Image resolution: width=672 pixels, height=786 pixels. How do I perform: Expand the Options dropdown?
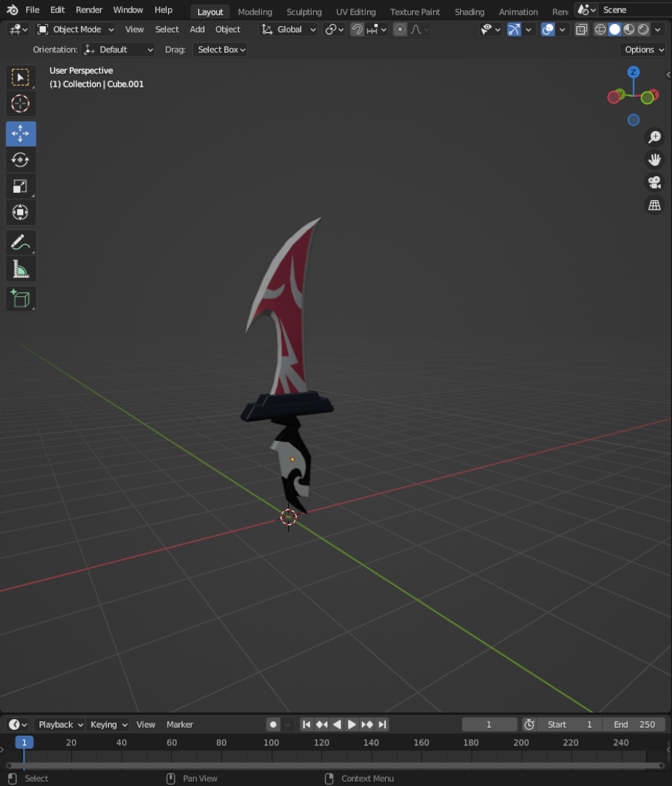pyautogui.click(x=644, y=49)
